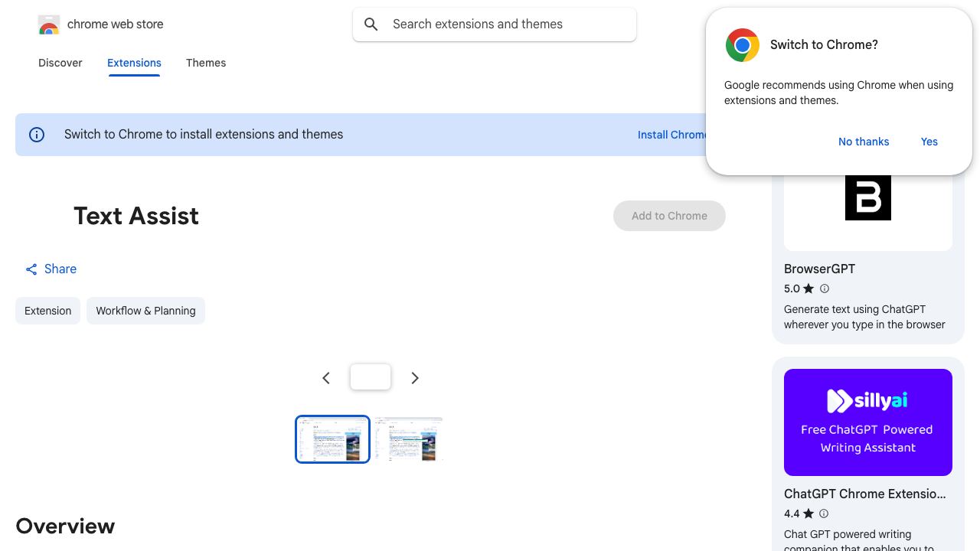
Task: Click the info icon beside the 5.0 rating
Action: (x=825, y=289)
